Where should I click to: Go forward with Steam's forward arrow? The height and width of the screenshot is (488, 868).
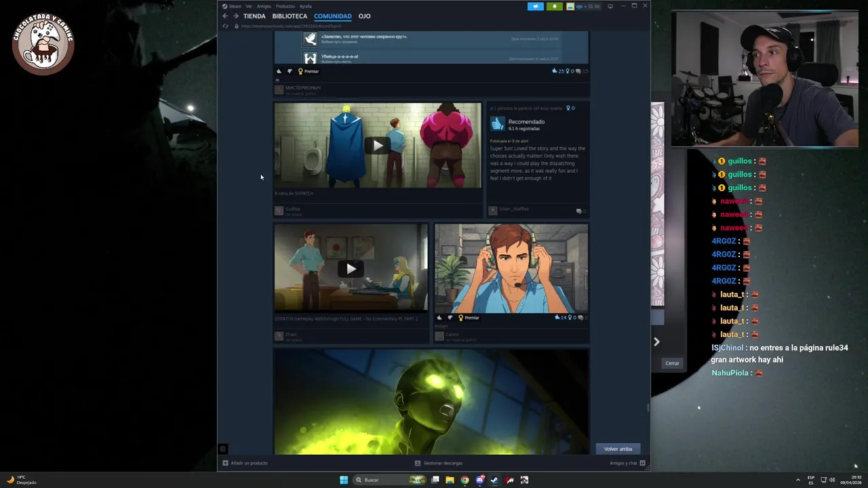(235, 16)
